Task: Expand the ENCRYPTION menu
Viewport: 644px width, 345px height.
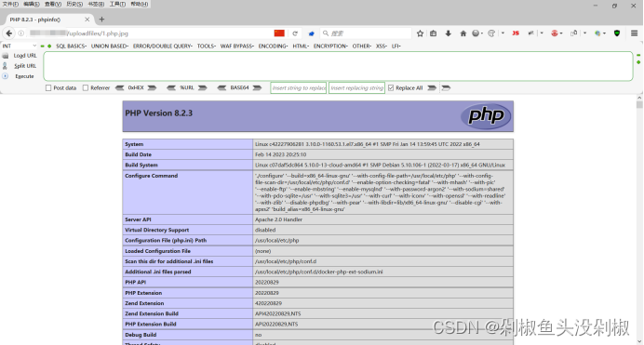Action: click(330, 46)
